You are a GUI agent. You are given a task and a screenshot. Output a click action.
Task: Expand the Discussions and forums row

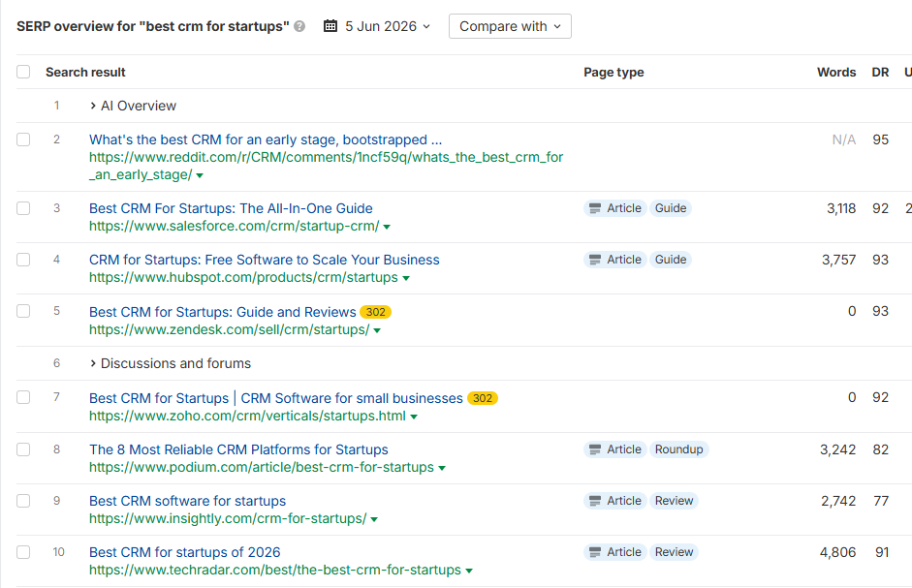click(170, 363)
